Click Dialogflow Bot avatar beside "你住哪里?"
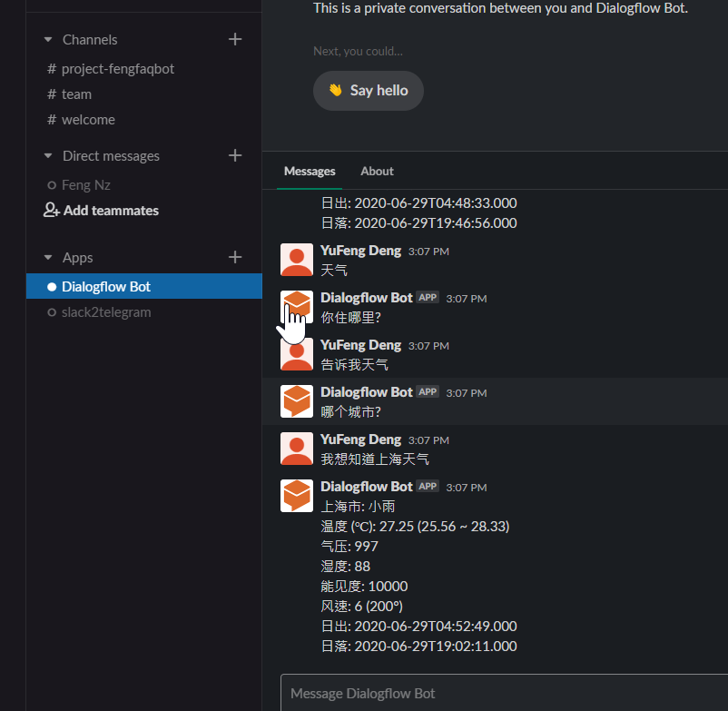Image resolution: width=728 pixels, height=711 pixels. tap(297, 307)
